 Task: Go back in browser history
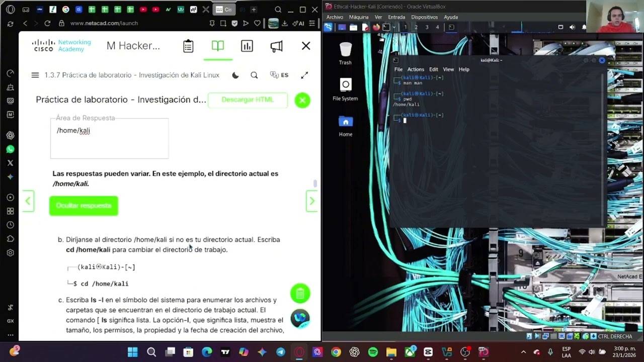coord(25,23)
